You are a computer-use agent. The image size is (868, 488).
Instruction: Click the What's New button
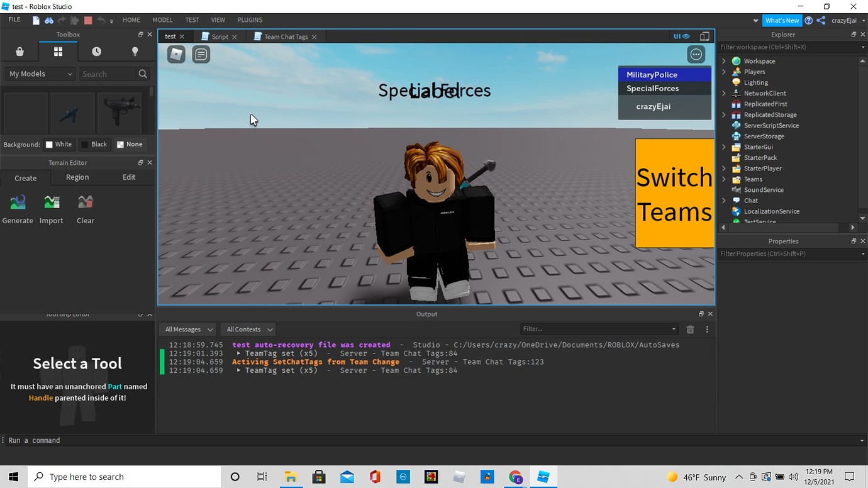click(x=782, y=19)
